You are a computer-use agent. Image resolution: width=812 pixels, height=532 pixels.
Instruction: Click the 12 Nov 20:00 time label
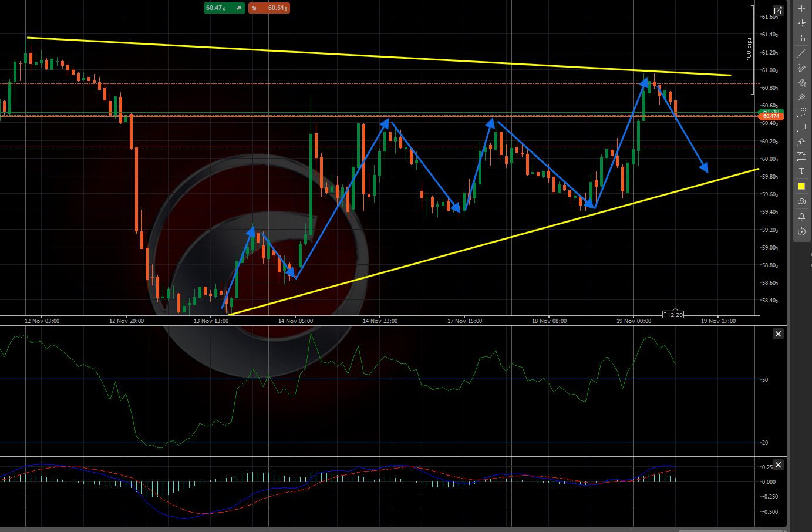tap(126, 321)
